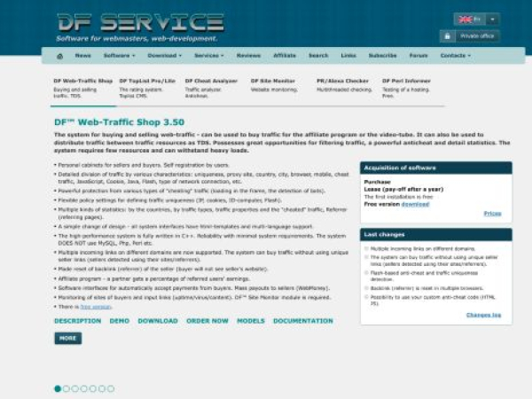Select the DF Web-Traffic Shop tab

[x=82, y=88]
